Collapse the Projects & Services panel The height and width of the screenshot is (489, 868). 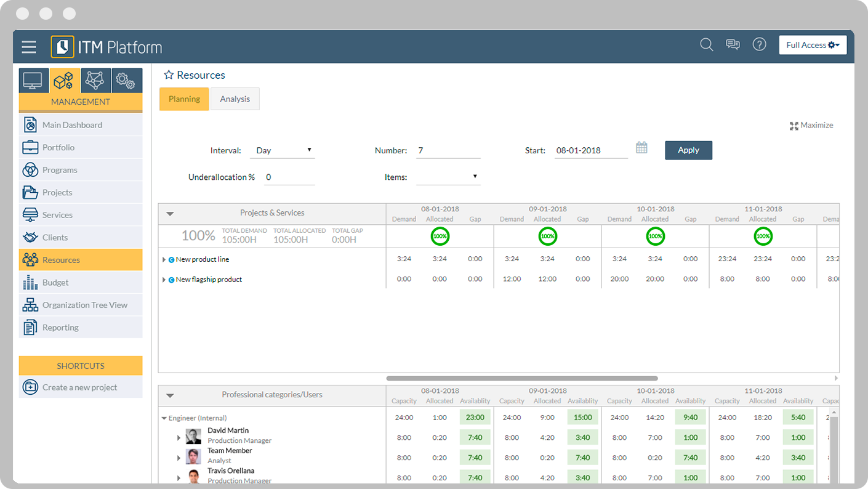171,214
